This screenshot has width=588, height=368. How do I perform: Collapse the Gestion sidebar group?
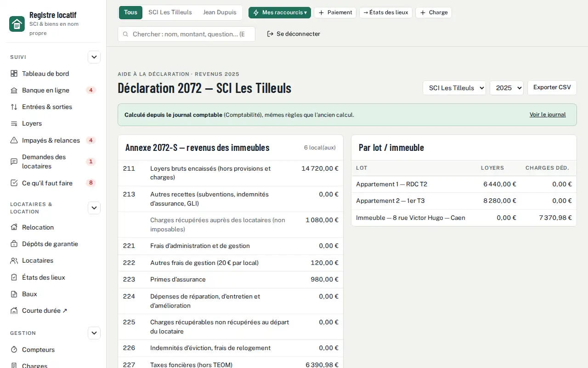94,333
